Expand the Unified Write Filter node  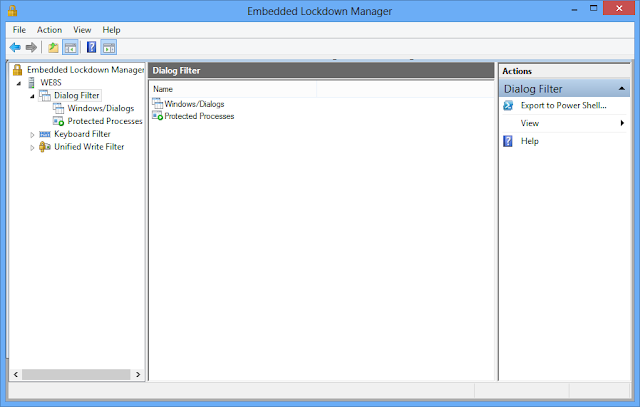click(x=32, y=147)
